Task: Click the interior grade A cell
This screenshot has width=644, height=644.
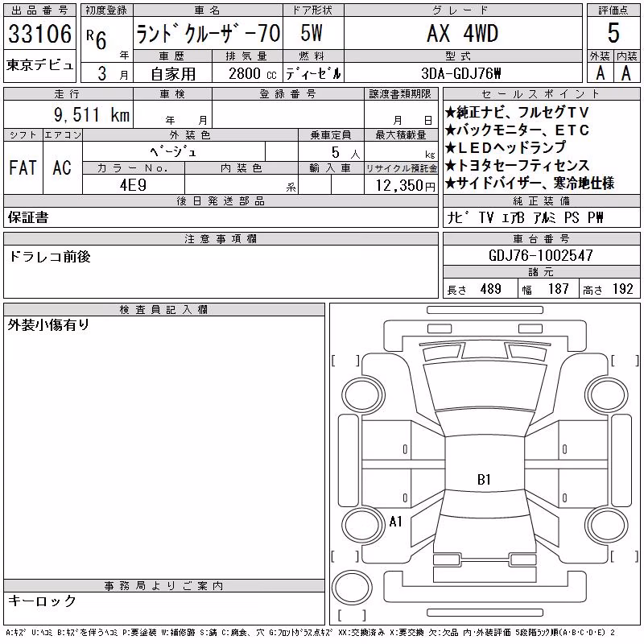Action: click(x=626, y=73)
